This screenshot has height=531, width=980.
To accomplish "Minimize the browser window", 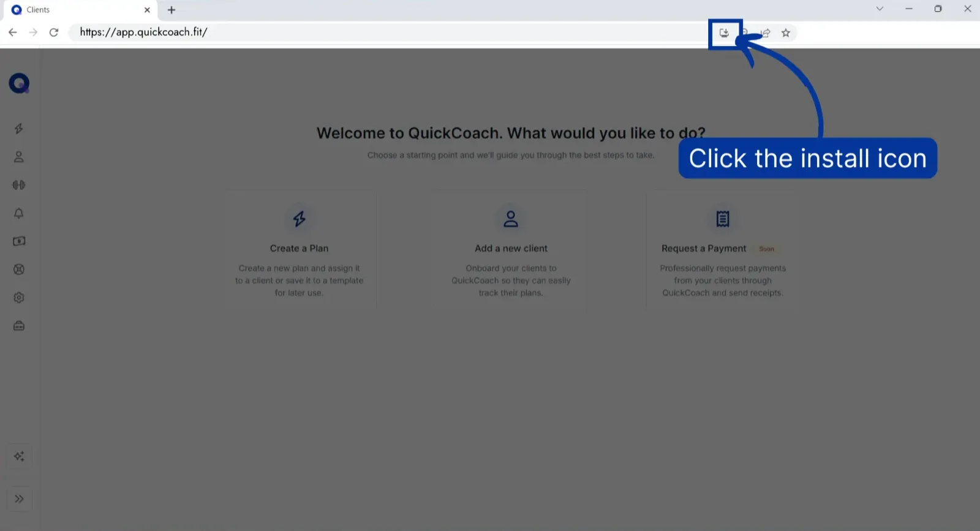I will coord(909,9).
